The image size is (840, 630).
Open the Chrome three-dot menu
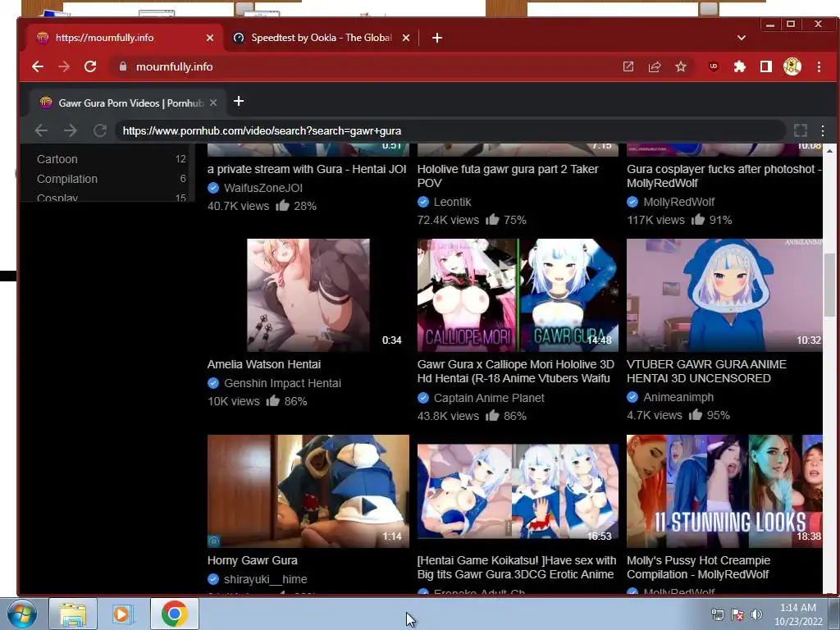(819, 66)
